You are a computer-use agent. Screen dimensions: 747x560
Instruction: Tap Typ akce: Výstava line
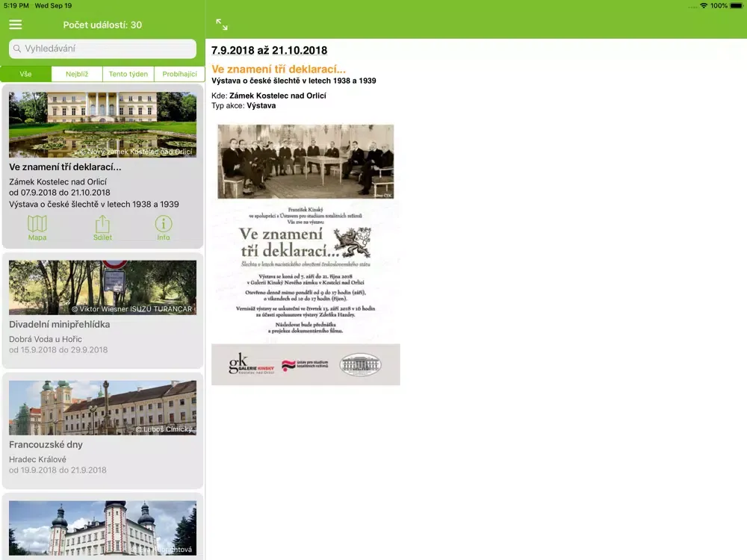pos(244,106)
